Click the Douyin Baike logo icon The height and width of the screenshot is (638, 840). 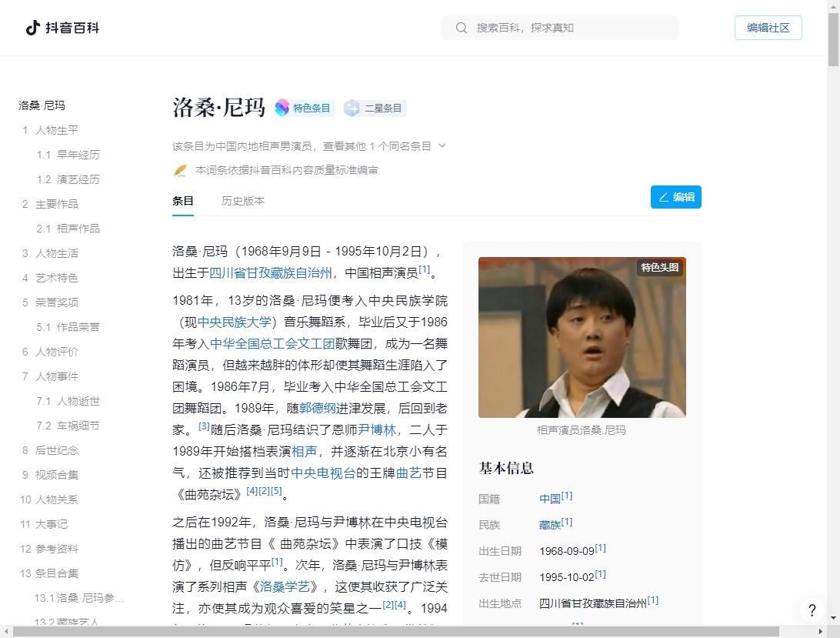(x=33, y=28)
